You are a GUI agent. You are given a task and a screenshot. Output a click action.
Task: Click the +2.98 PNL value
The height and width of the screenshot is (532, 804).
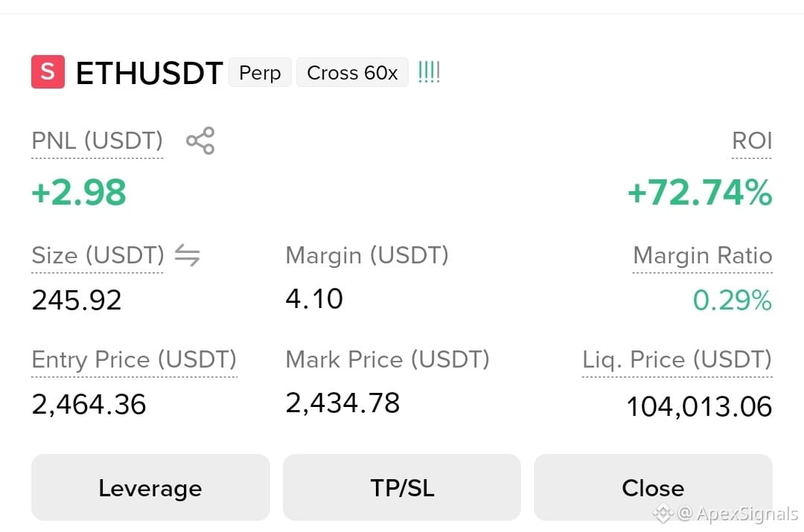pos(79,193)
